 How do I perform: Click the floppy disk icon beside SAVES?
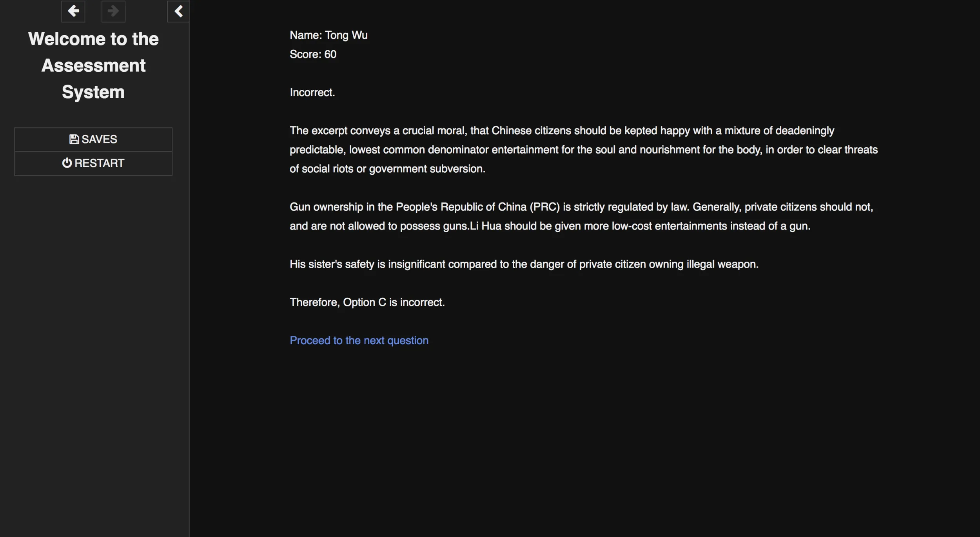[74, 139]
